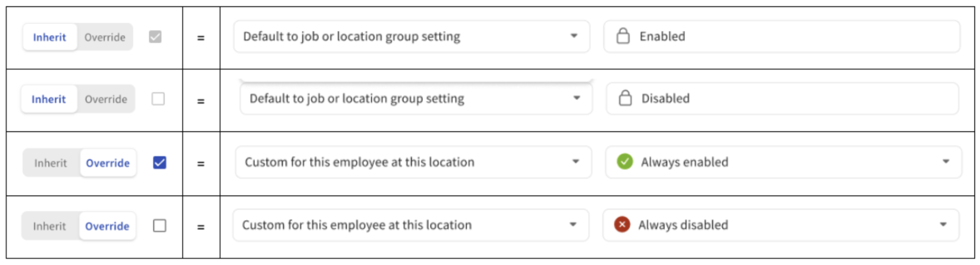Screen dimensions: 980x265
Task: Click the equals sign in the last row
Action: (x=201, y=227)
